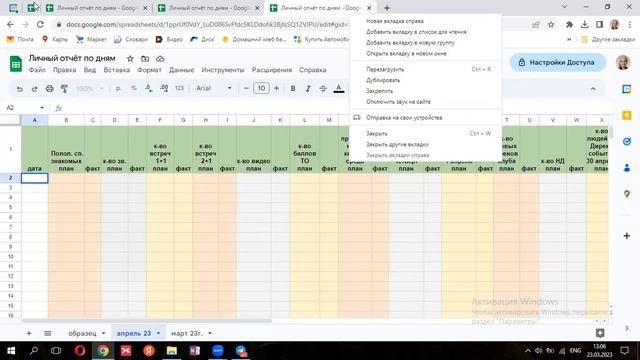Check cloud save status icon
Viewport: 640px width, 360px height.
pos(160,59)
